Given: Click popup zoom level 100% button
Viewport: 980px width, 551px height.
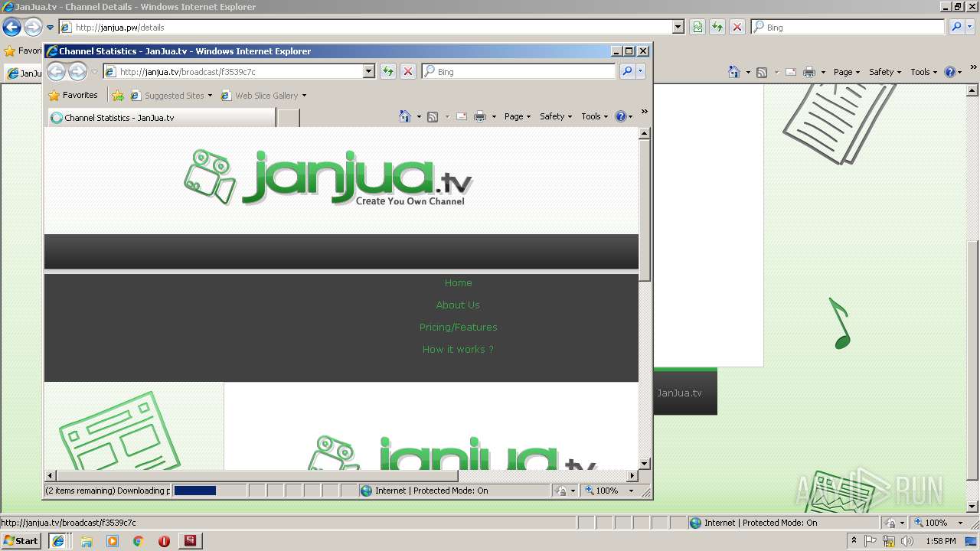Looking at the screenshot, I should (x=602, y=491).
